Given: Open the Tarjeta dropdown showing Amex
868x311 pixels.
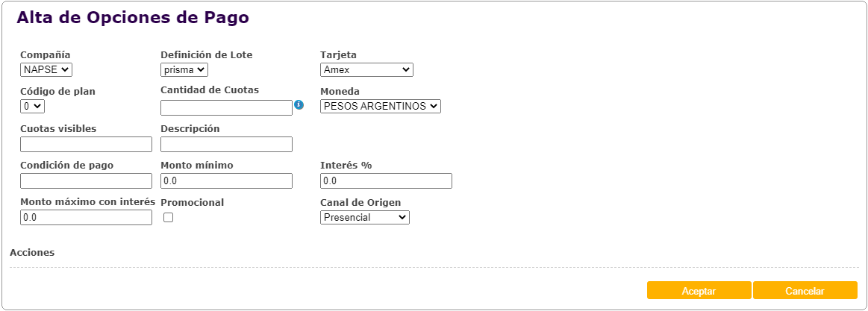Looking at the screenshot, I should coord(366,69).
